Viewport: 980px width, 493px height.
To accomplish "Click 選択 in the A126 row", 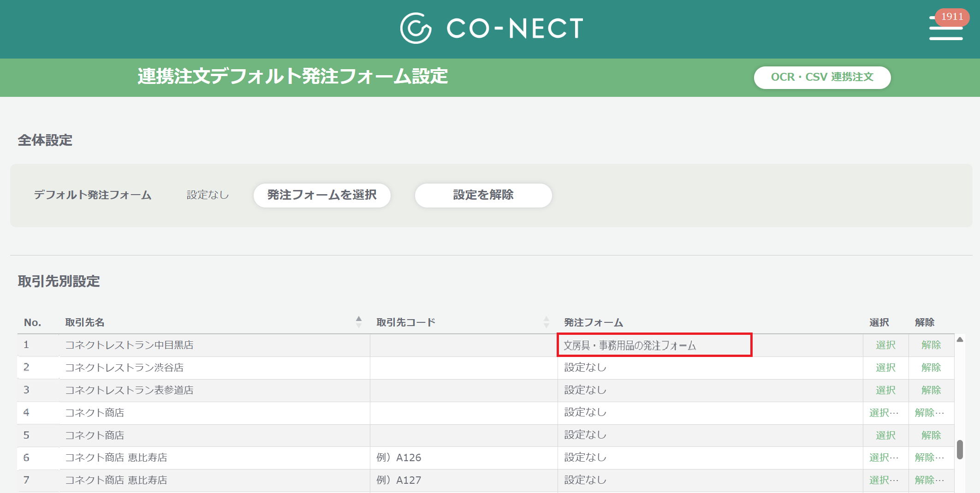I will [884, 457].
